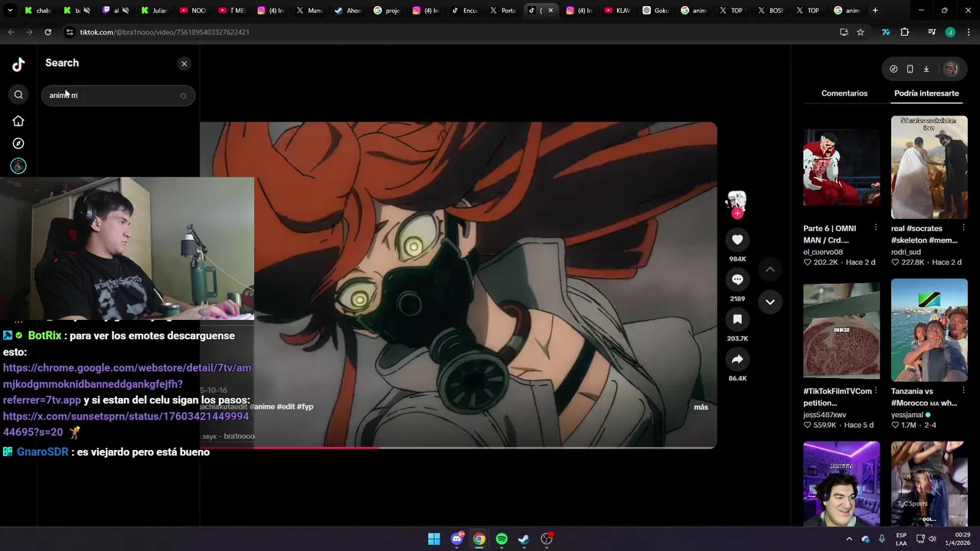The height and width of the screenshot is (551, 980).
Task: Close the active TikTok browser tab
Action: 550,11
